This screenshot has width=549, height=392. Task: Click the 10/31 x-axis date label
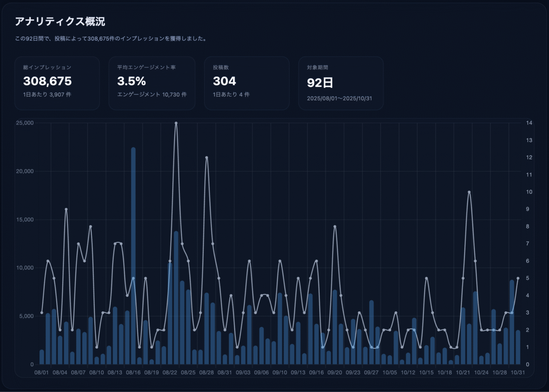(x=518, y=373)
